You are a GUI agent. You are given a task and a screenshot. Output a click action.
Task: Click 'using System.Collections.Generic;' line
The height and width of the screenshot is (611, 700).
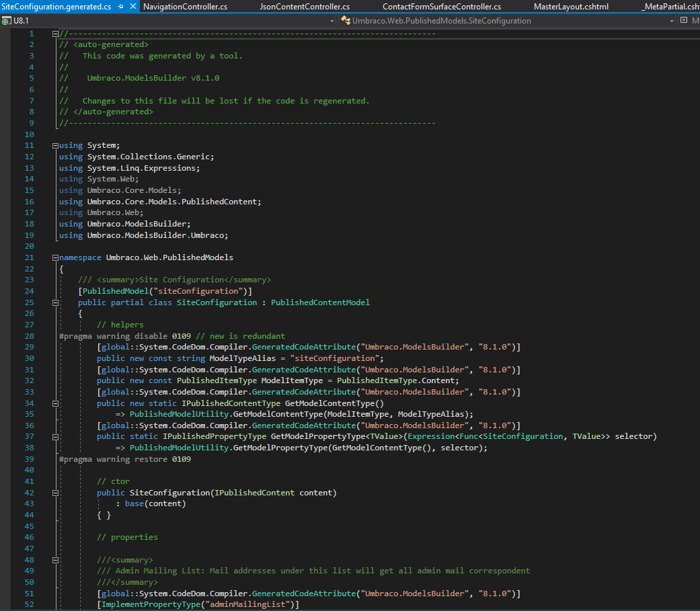pyautogui.click(x=137, y=157)
